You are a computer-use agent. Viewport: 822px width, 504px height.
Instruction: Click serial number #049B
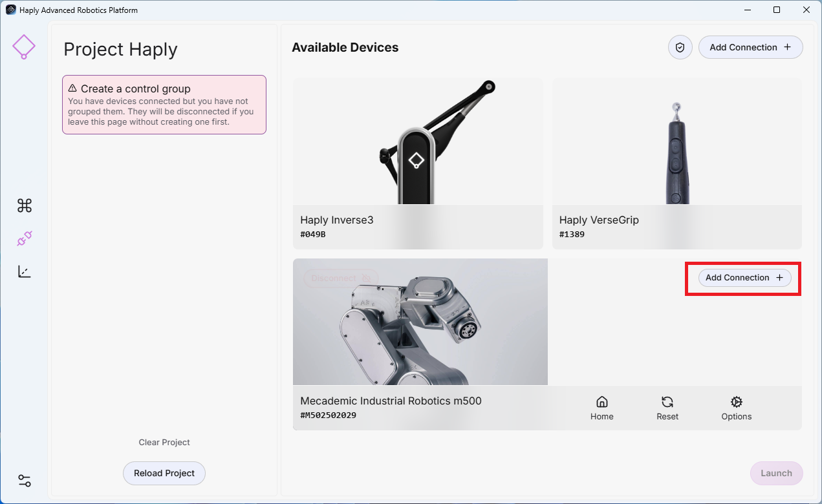pyautogui.click(x=313, y=235)
